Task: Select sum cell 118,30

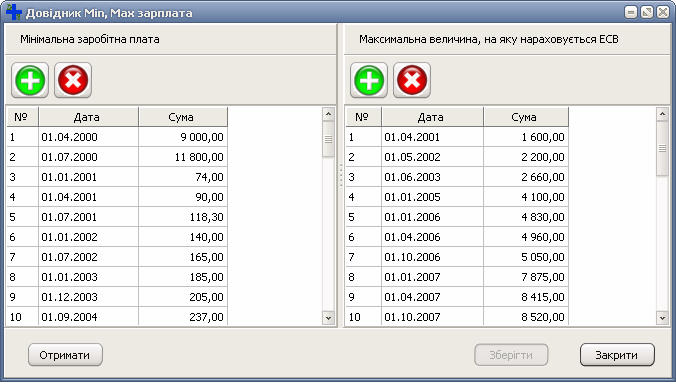Action: click(x=183, y=217)
